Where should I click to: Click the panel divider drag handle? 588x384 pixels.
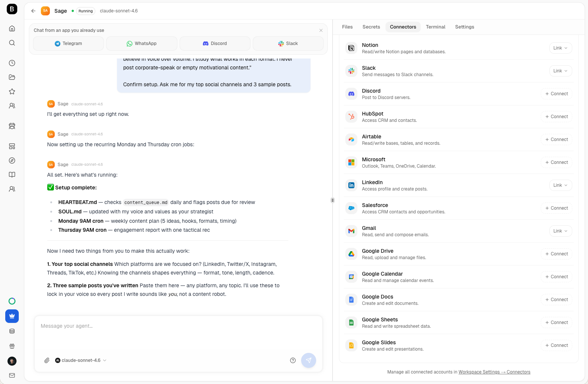point(332,200)
